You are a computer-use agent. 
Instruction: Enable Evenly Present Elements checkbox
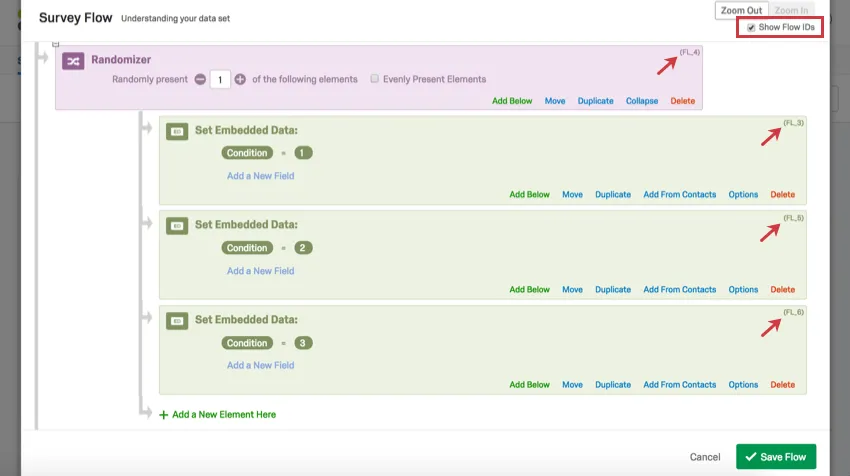click(375, 79)
